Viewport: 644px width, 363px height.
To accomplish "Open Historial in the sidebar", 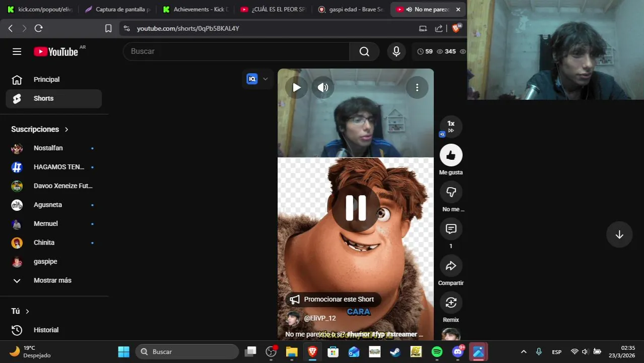I will tap(54, 330).
